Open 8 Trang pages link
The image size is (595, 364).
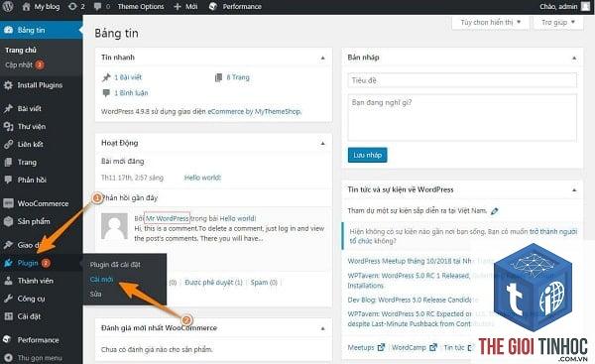pos(238,77)
